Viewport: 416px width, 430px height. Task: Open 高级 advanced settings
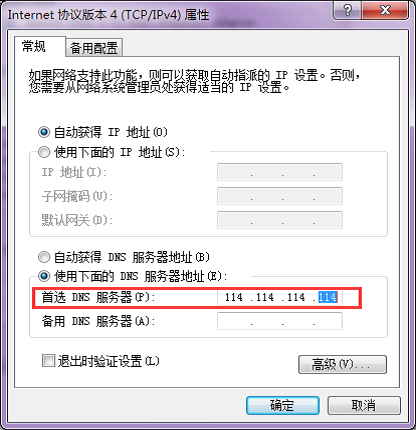click(x=342, y=364)
